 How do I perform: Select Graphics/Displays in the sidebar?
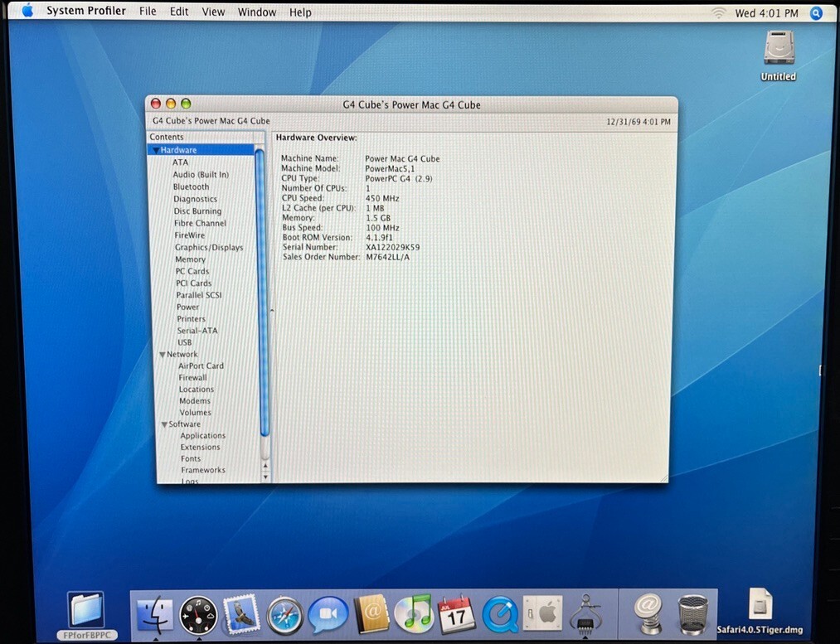point(209,247)
